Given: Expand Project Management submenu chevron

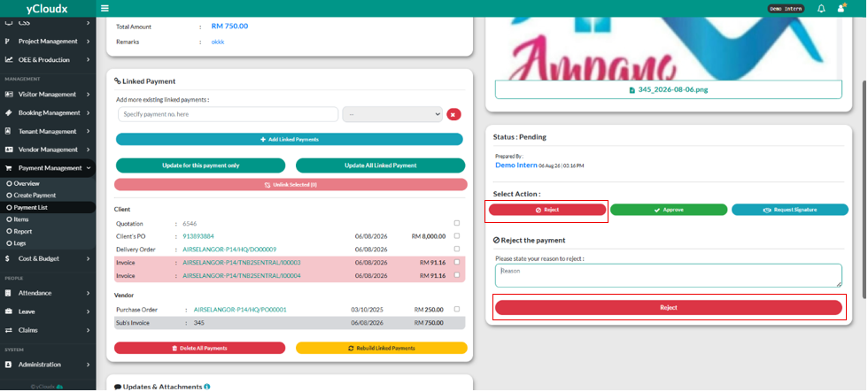Looking at the screenshot, I should (88, 42).
